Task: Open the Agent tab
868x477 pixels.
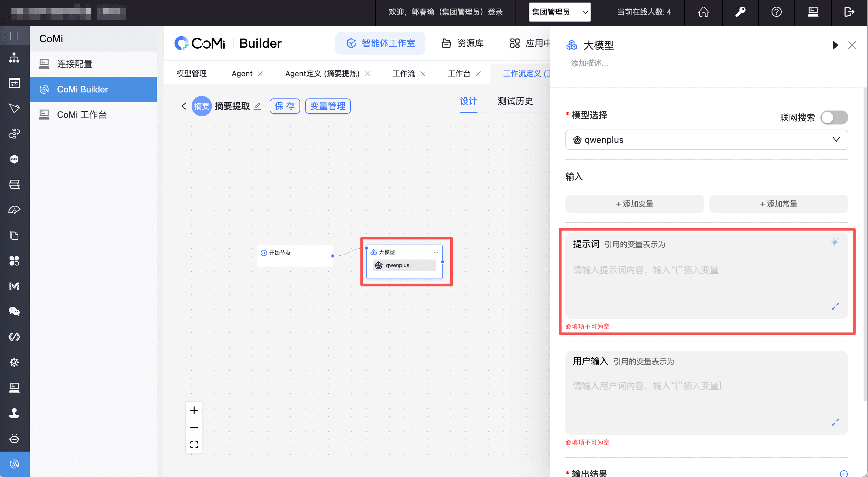Action: 242,74
